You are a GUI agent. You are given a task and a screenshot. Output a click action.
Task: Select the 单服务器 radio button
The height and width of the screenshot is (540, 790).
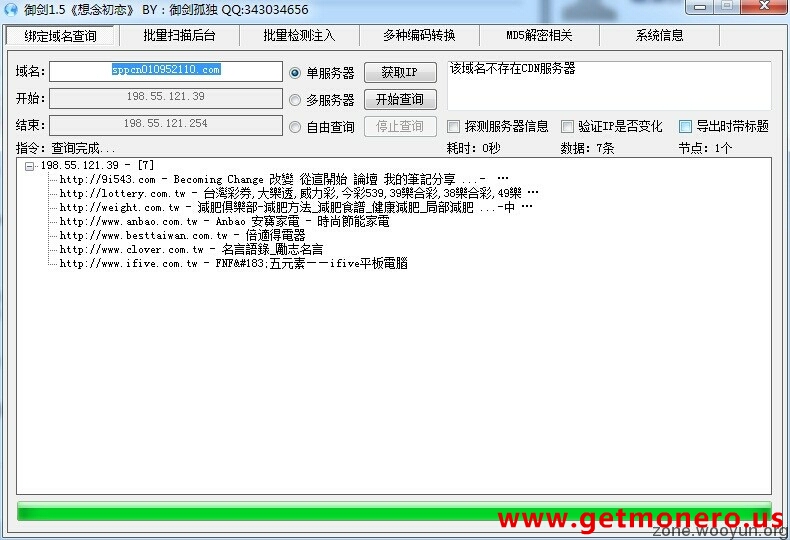tap(295, 73)
